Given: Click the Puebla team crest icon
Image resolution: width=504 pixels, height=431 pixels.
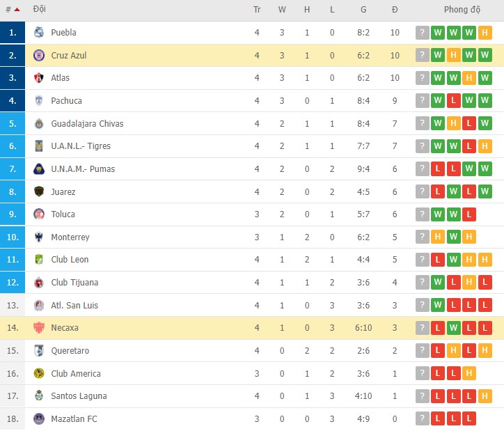Looking at the screenshot, I should [39, 33].
